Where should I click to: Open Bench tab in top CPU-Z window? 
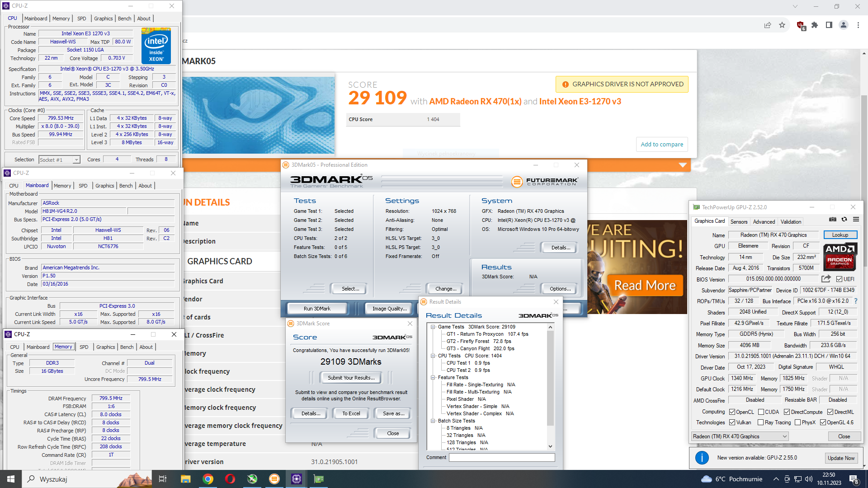124,19
